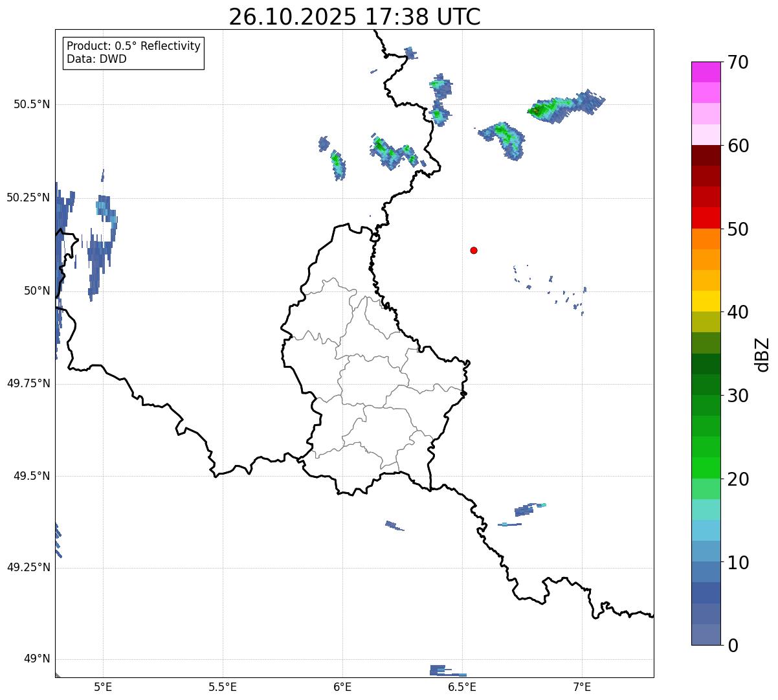Image resolution: width=778 pixels, height=700 pixels.
Task: Click the olive colorbar segment below 40
Action: coord(706,322)
